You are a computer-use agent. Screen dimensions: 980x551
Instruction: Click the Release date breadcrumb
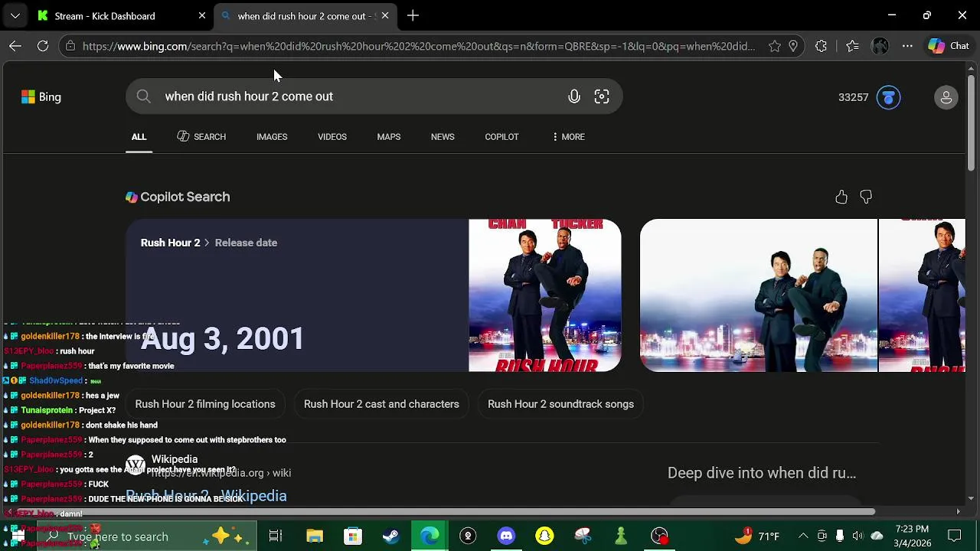pyautogui.click(x=246, y=243)
